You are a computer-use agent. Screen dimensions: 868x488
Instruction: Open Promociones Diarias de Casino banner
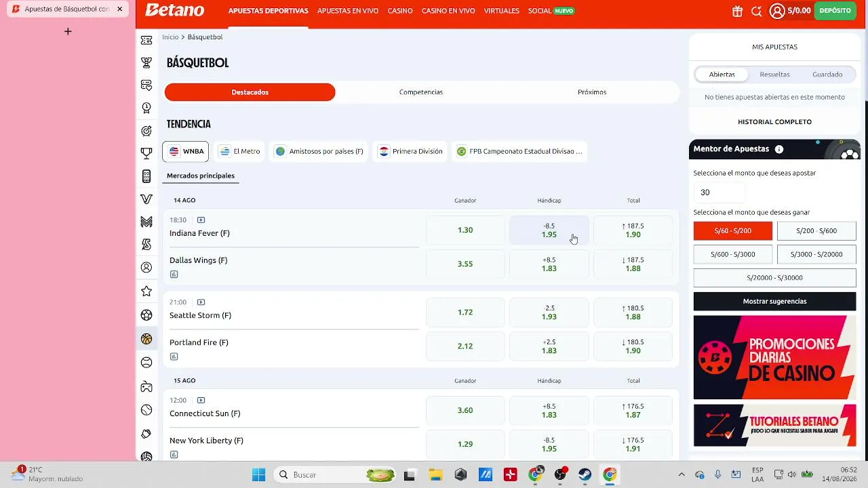[x=774, y=357]
